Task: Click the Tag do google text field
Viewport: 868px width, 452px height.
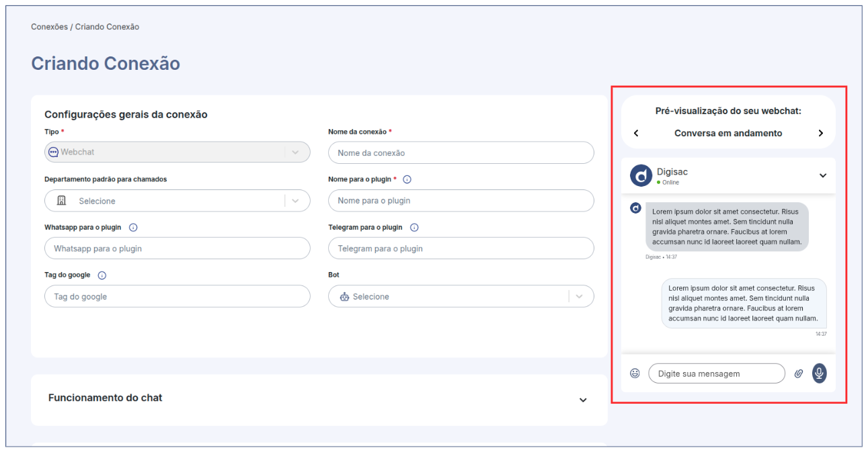Action: [177, 296]
